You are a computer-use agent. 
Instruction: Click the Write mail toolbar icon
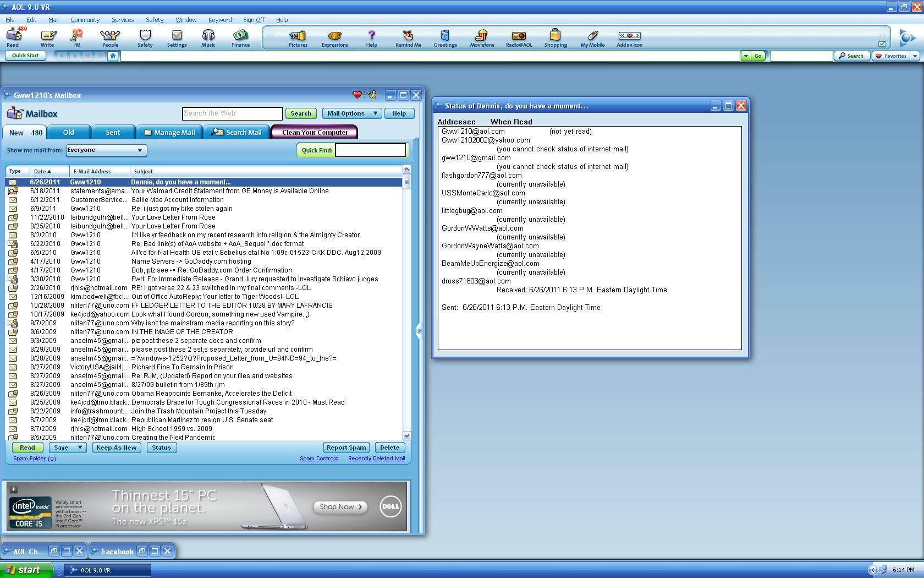coord(47,37)
